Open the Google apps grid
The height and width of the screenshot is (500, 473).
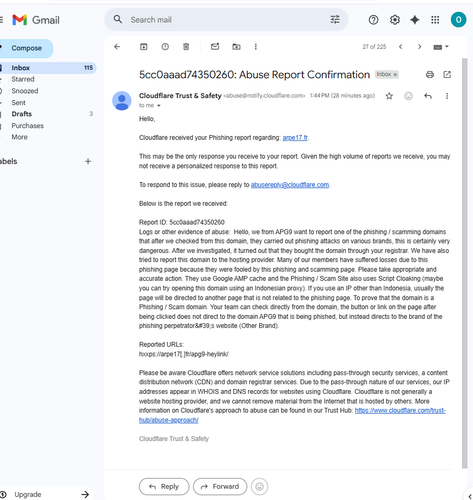click(435, 20)
